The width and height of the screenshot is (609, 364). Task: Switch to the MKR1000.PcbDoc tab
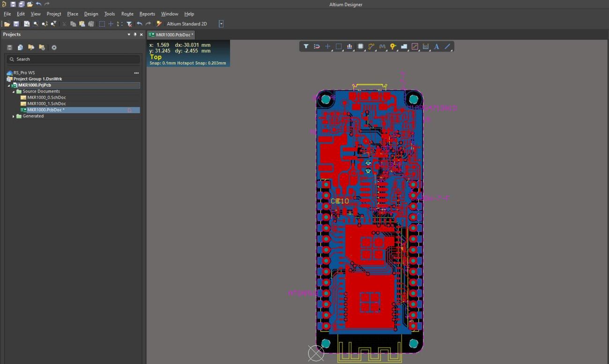171,34
